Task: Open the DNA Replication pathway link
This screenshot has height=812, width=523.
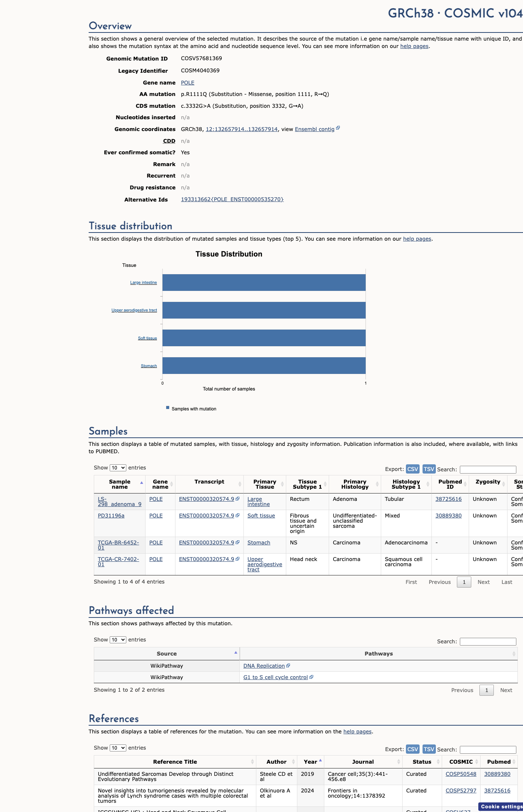Action: pyautogui.click(x=264, y=666)
